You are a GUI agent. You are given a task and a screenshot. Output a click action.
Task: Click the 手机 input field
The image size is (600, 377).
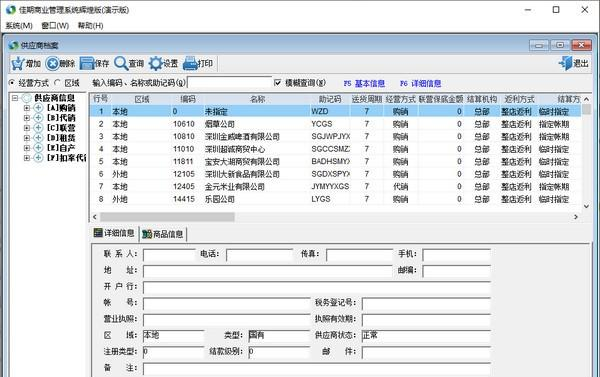click(x=457, y=255)
